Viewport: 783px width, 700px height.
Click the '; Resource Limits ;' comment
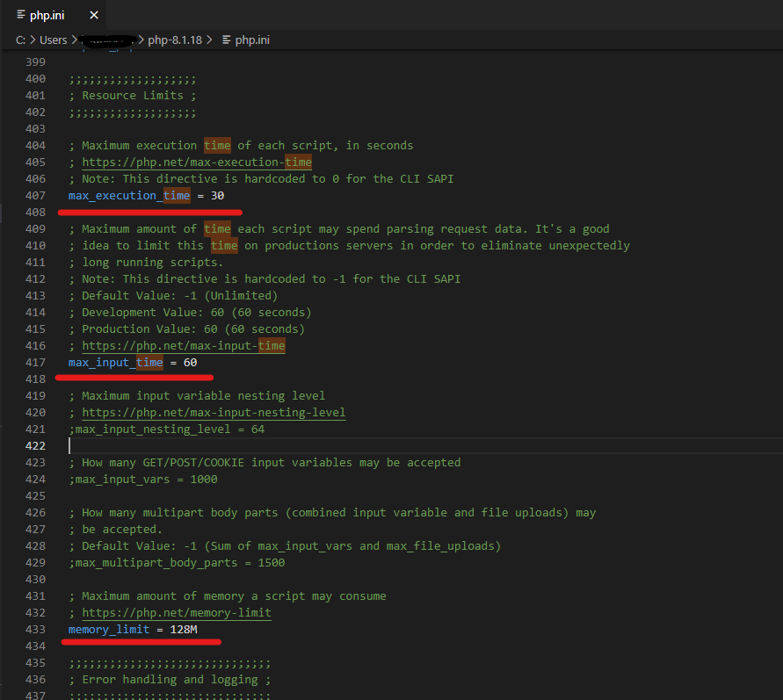[133, 96]
